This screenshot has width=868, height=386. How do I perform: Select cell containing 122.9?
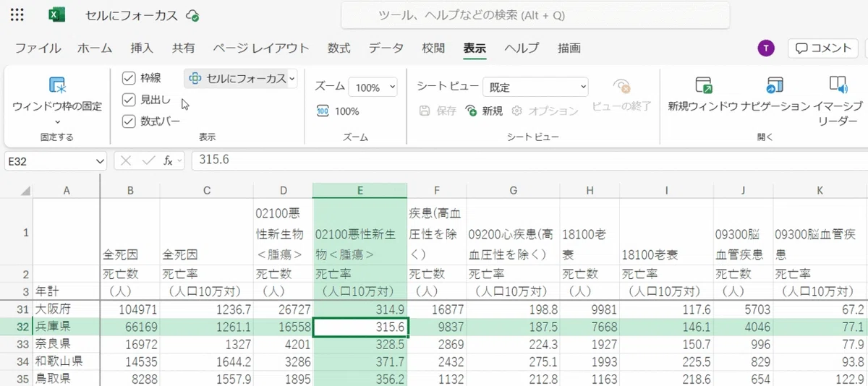click(820, 378)
